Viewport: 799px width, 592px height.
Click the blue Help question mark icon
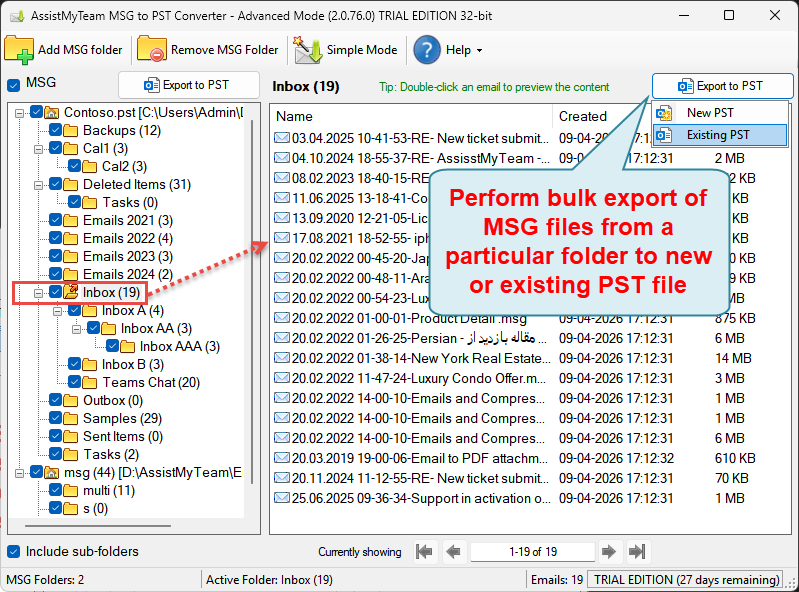pyautogui.click(x=427, y=49)
